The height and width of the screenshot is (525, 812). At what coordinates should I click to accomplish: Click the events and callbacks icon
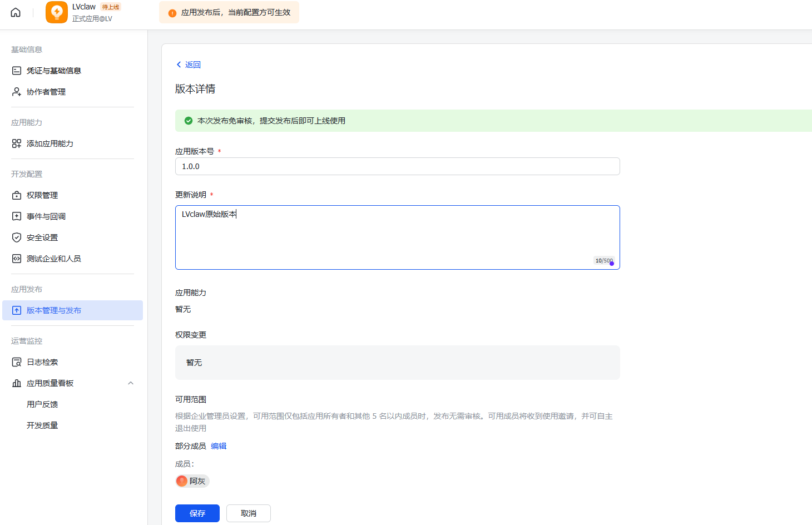pyautogui.click(x=17, y=216)
